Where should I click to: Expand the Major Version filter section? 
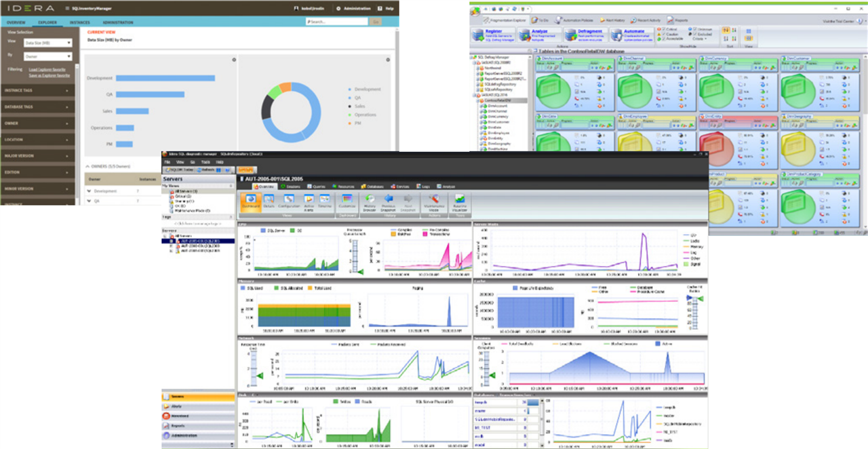point(38,156)
